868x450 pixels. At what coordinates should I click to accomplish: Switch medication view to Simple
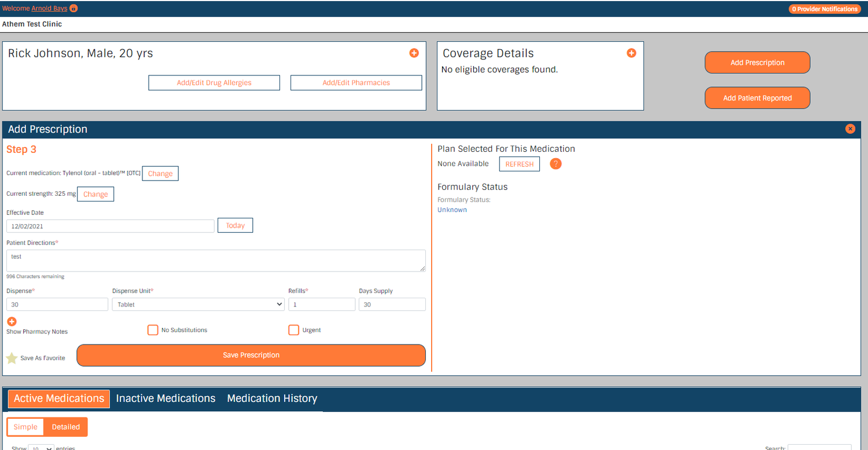[25, 427]
